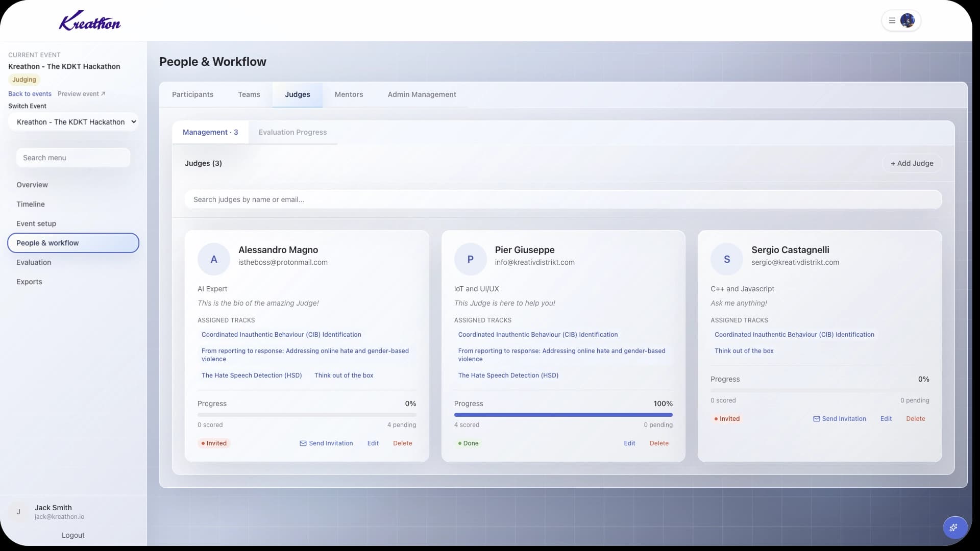The width and height of the screenshot is (980, 551).
Task: Select People & workflow in sidebar
Action: pos(73,243)
